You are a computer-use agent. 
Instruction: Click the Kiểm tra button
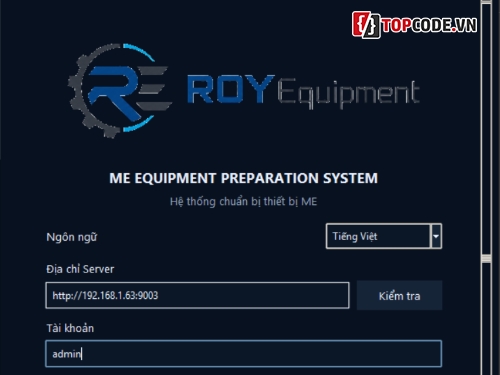[399, 296]
